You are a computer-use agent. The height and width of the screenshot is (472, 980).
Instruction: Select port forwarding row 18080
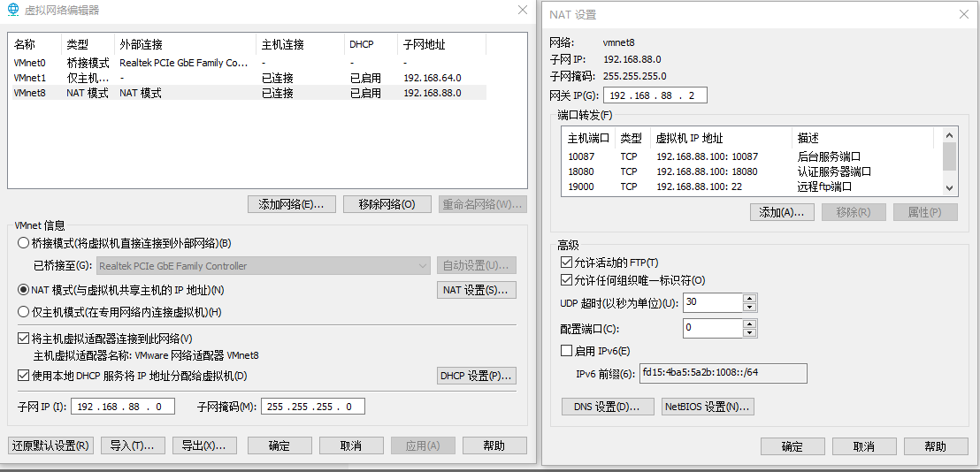[752, 171]
